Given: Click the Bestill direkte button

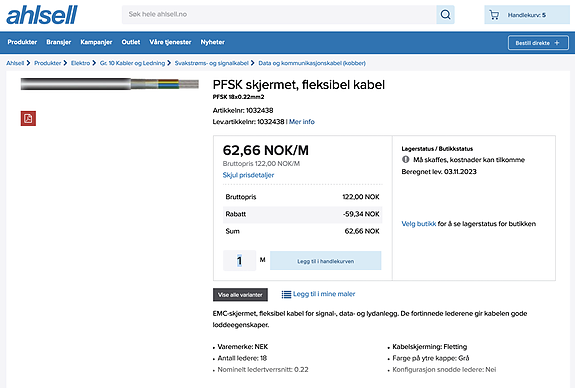Looking at the screenshot, I should click(538, 43).
